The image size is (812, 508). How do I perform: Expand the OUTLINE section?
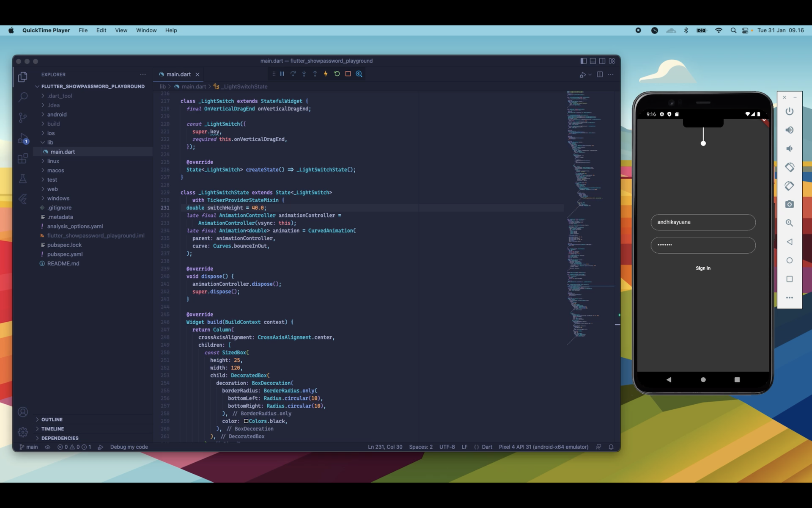(x=52, y=420)
